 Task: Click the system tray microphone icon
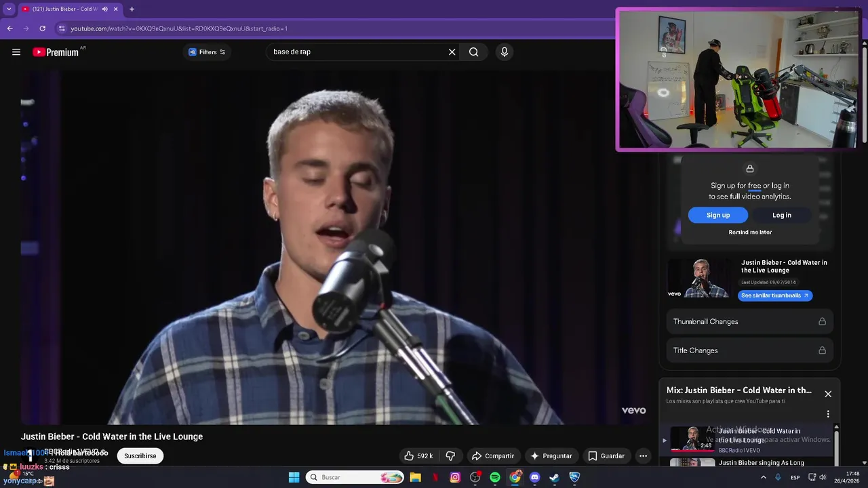coord(778,477)
